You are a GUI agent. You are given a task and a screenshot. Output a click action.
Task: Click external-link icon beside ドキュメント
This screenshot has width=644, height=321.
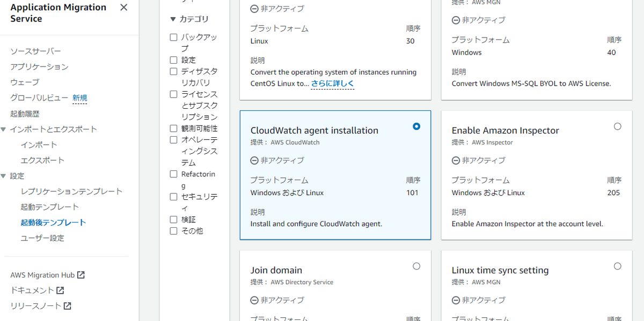coord(60,290)
